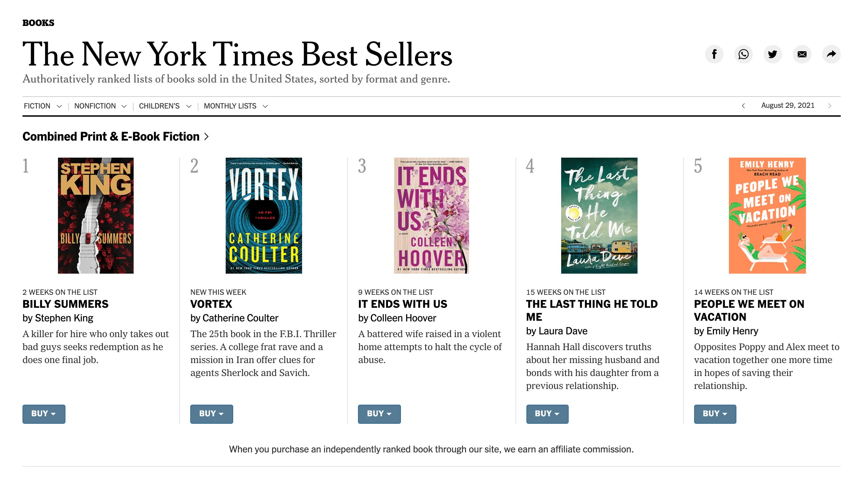Navigate to the previous week's list
The image size is (868, 477).
point(744,106)
